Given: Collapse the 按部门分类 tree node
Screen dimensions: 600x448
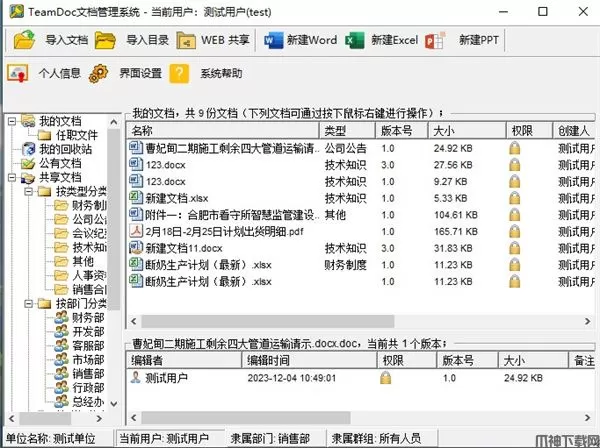Looking at the screenshot, I should [28, 304].
